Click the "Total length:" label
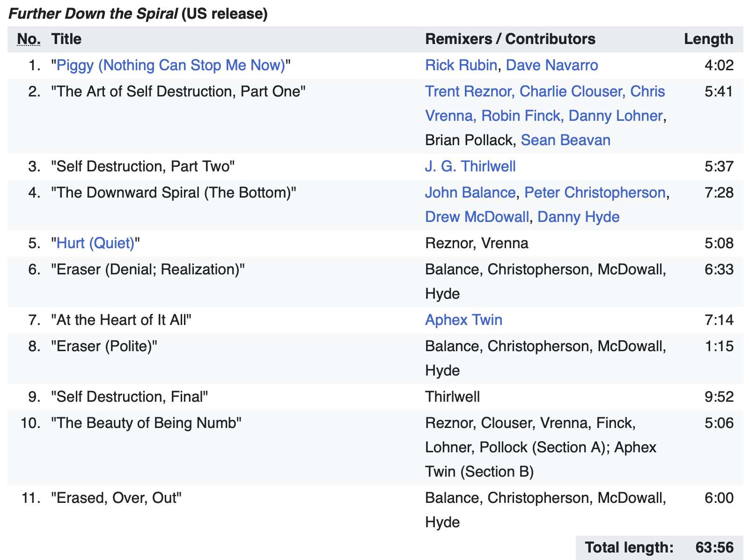 (x=629, y=547)
